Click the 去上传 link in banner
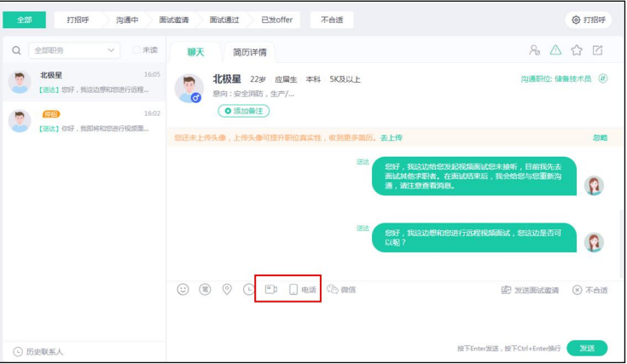 [391, 137]
